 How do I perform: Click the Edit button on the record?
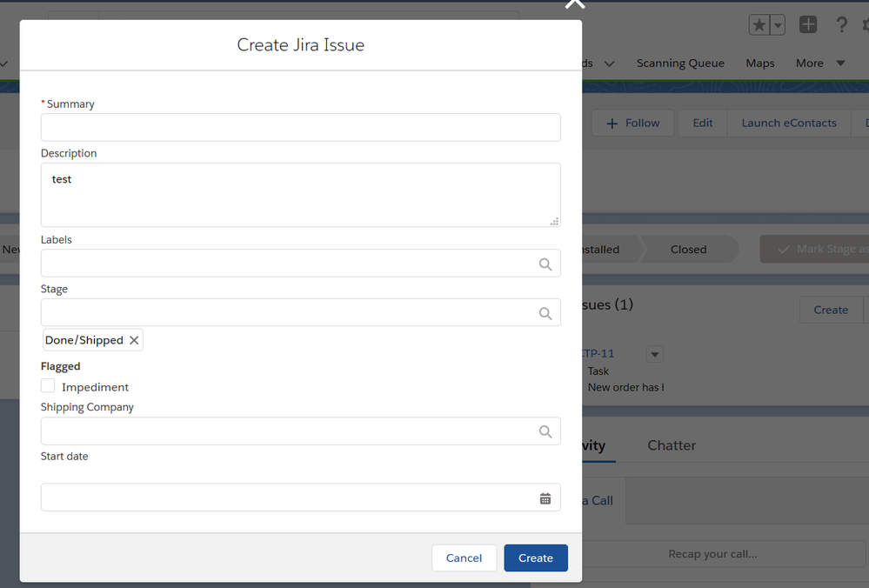[x=701, y=123]
